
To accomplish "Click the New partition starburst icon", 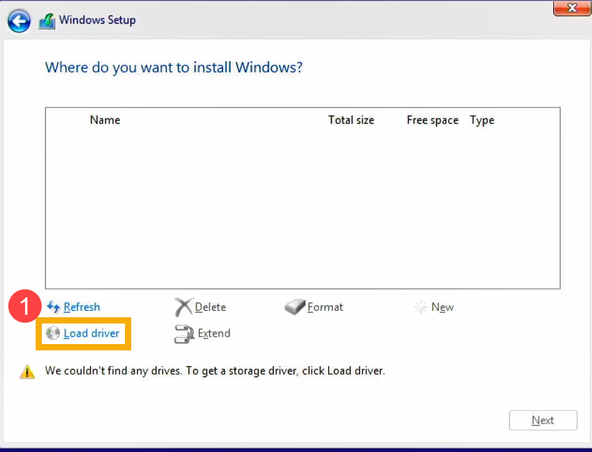I will (421, 307).
